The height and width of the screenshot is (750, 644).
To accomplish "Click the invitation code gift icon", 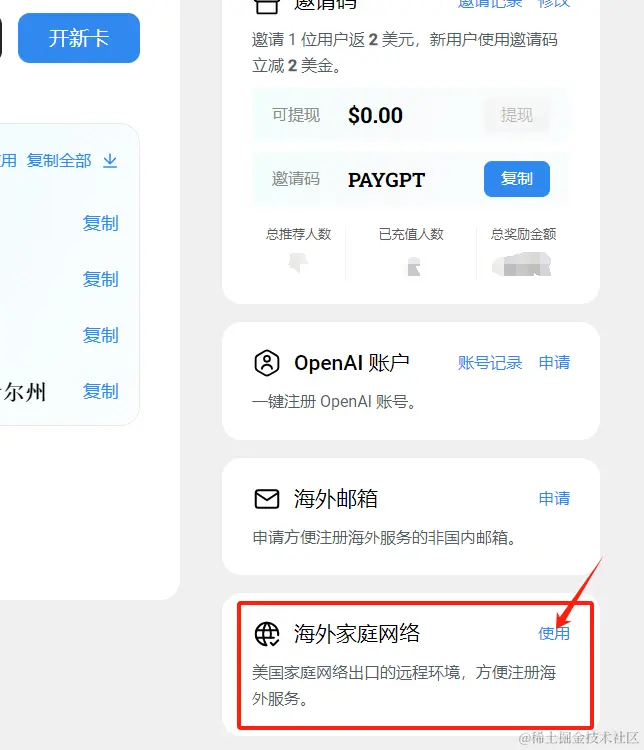I will (267, 6).
